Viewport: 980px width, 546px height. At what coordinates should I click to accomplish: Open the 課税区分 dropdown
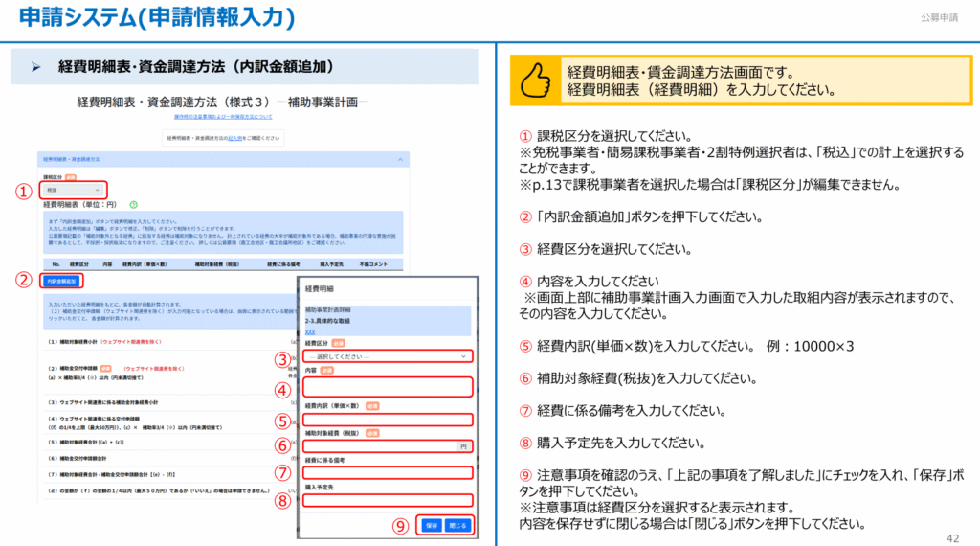[x=73, y=190]
